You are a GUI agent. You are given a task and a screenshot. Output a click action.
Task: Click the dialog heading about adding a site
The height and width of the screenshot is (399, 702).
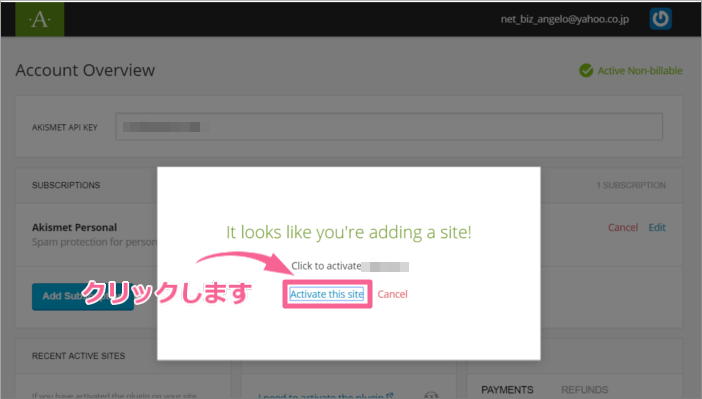coord(349,232)
